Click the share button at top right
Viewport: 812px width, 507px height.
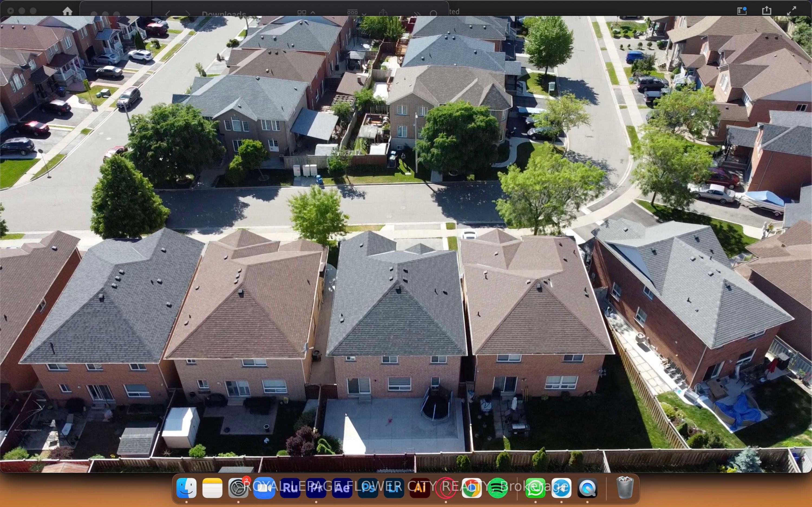point(767,11)
